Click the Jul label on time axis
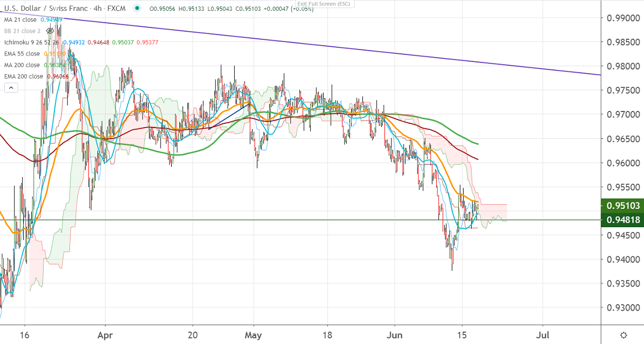Viewport: 644px width, 344px height. coord(543,335)
